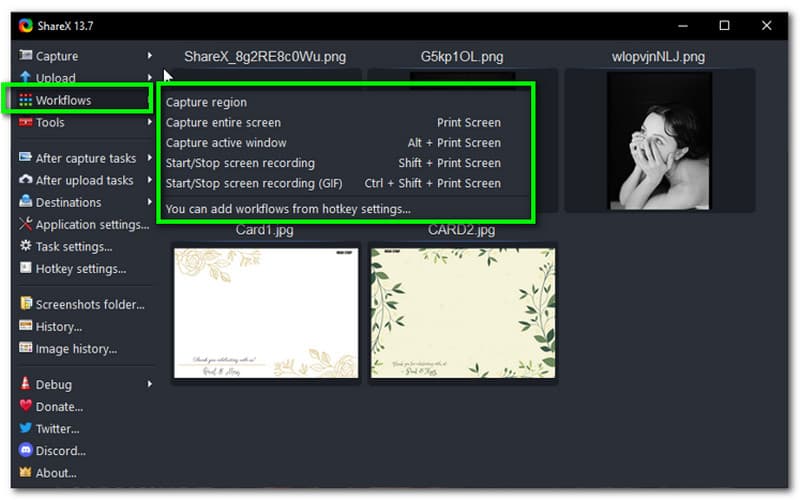Click the Image history icon

point(26,348)
